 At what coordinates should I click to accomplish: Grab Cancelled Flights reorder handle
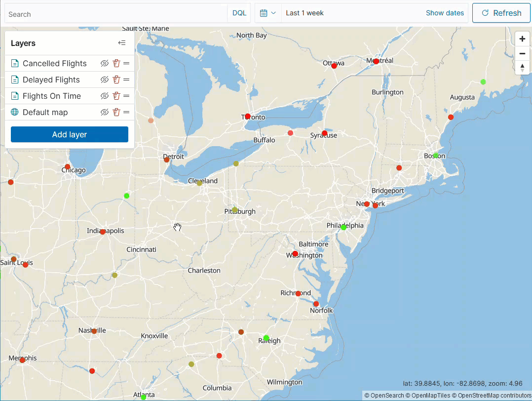pyautogui.click(x=126, y=63)
